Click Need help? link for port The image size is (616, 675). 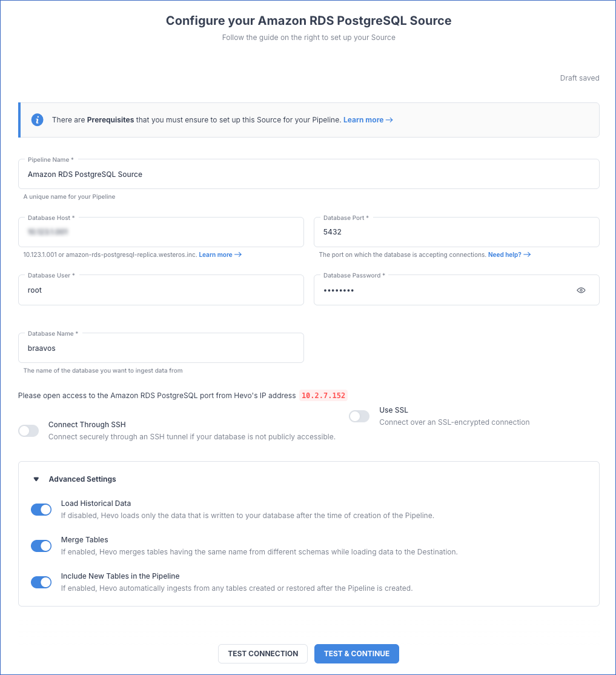pos(509,255)
